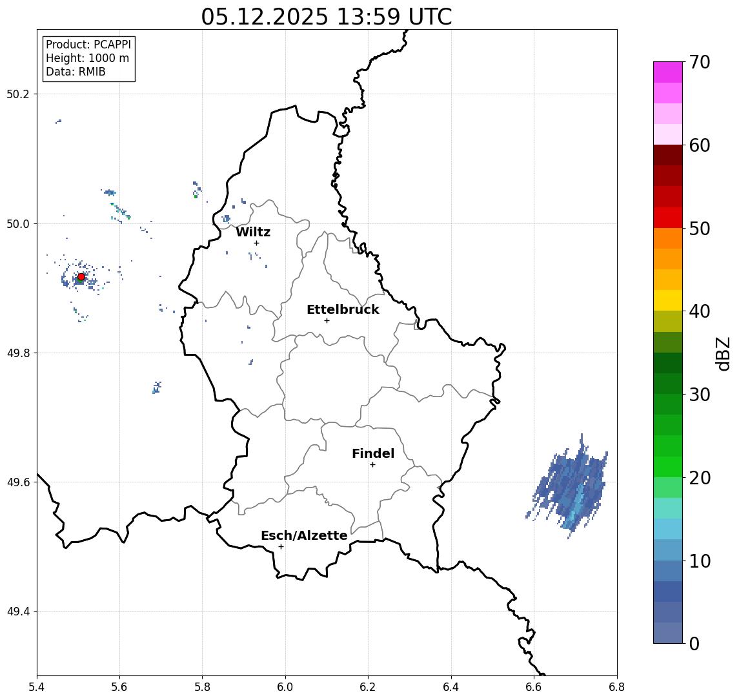739x700 pixels.
Task: Click the red radar location marker
Action: (x=81, y=277)
